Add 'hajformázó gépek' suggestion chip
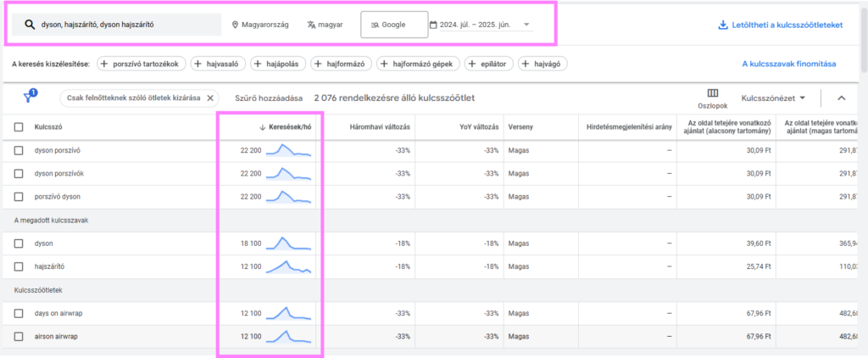Viewport: 868px width, 358px height. pos(419,64)
